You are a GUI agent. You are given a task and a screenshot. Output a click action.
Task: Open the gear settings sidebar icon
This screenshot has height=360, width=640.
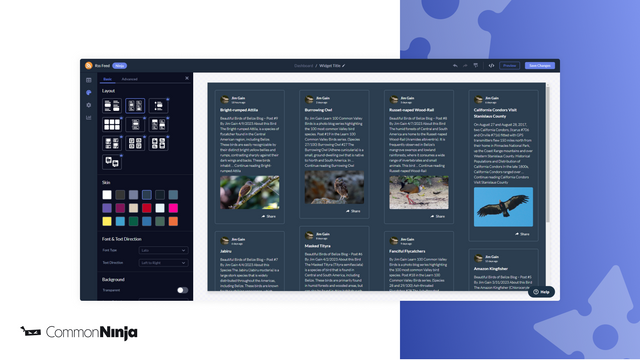[x=89, y=105]
